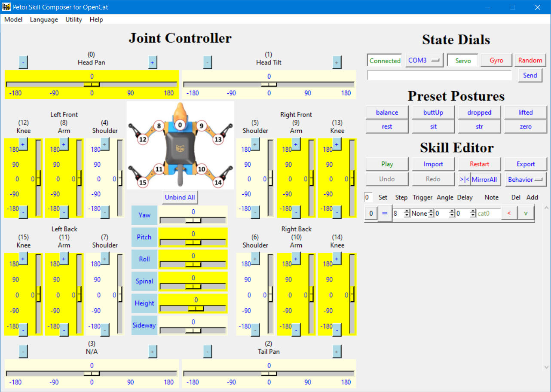Increase Head Pan with its plus button
This screenshot has width=551, height=392.
[152, 62]
